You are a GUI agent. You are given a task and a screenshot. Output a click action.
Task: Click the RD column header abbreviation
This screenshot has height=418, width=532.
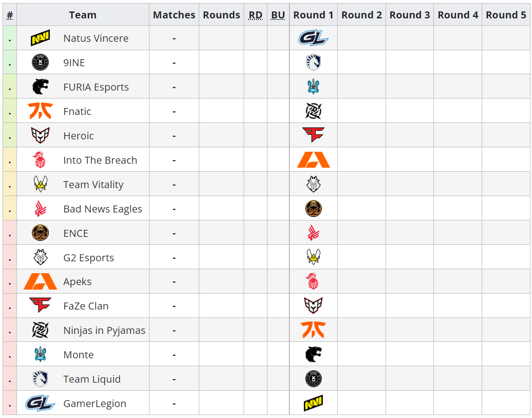pyautogui.click(x=255, y=15)
